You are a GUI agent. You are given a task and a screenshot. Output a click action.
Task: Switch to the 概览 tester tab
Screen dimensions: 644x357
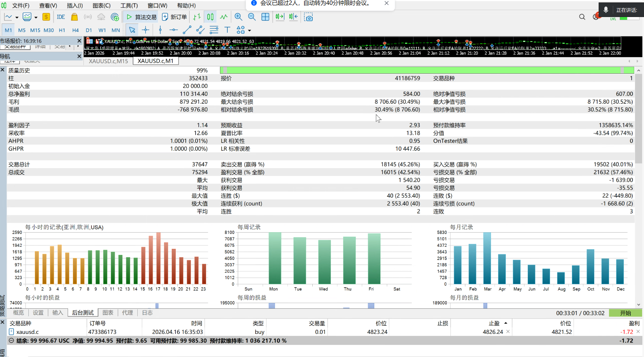(x=19, y=312)
